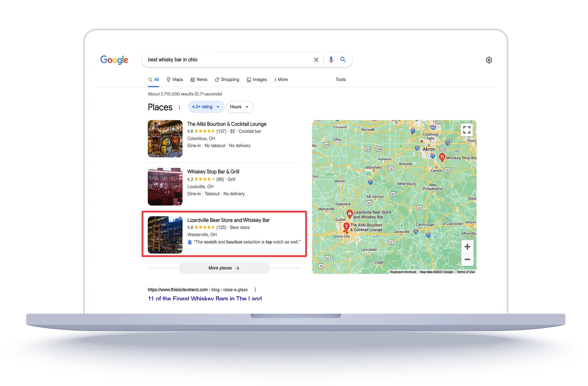This screenshot has width=588, height=386.
Task: Select The Alibi Bourbon map pin
Action: [346, 227]
